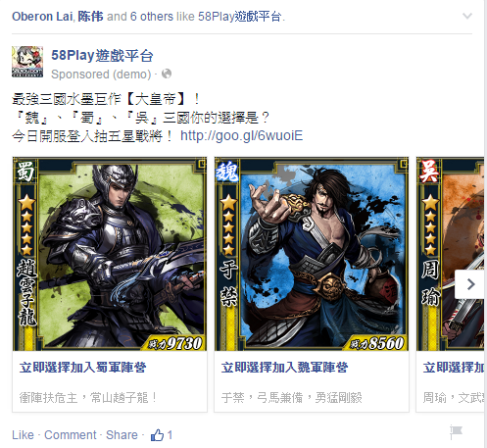
Task: Click the 58Play遊戲平台 page name heading
Action: pos(102,55)
